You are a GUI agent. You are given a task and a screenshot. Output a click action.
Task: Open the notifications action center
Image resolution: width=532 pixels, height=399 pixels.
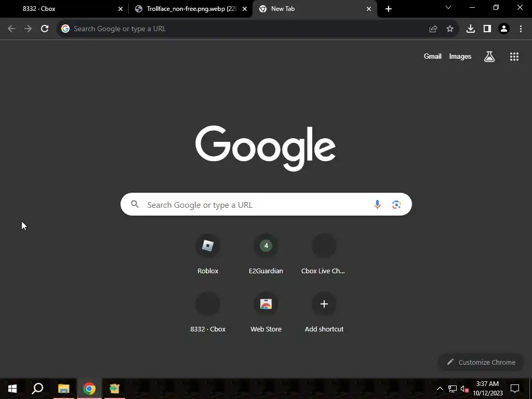click(x=515, y=389)
